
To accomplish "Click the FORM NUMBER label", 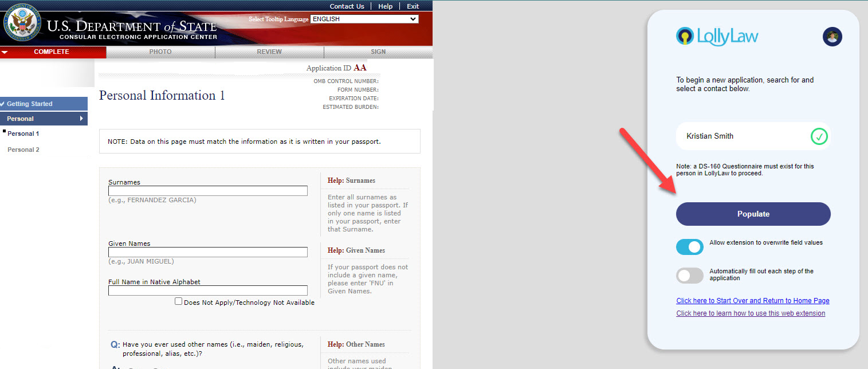I will point(358,90).
